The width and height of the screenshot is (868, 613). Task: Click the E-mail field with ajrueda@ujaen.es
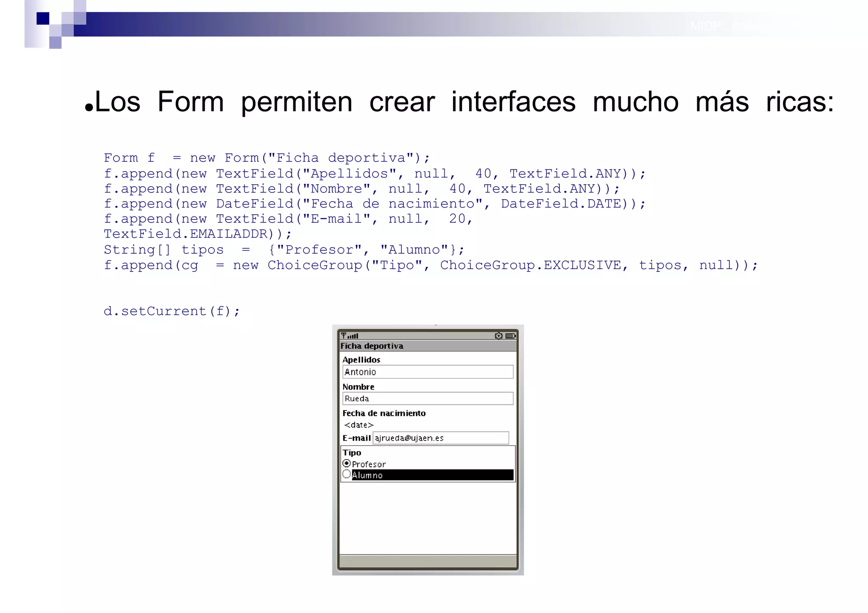441,438
